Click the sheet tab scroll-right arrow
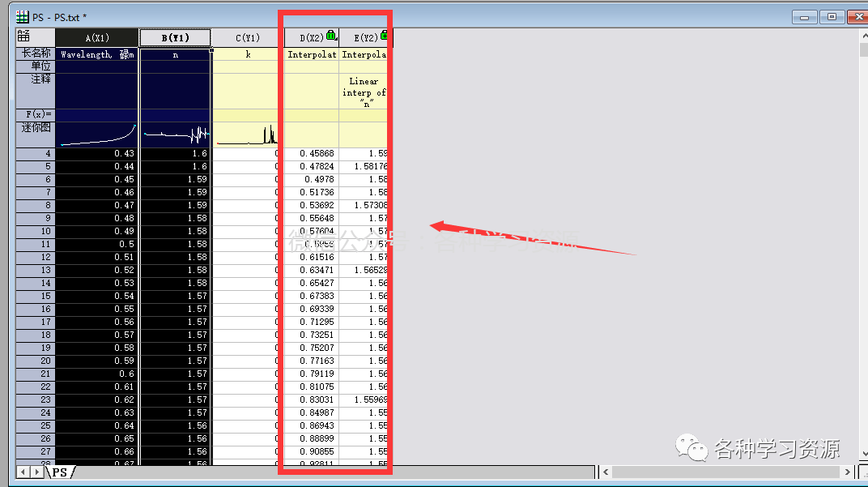The width and height of the screenshot is (868, 487). [x=38, y=472]
